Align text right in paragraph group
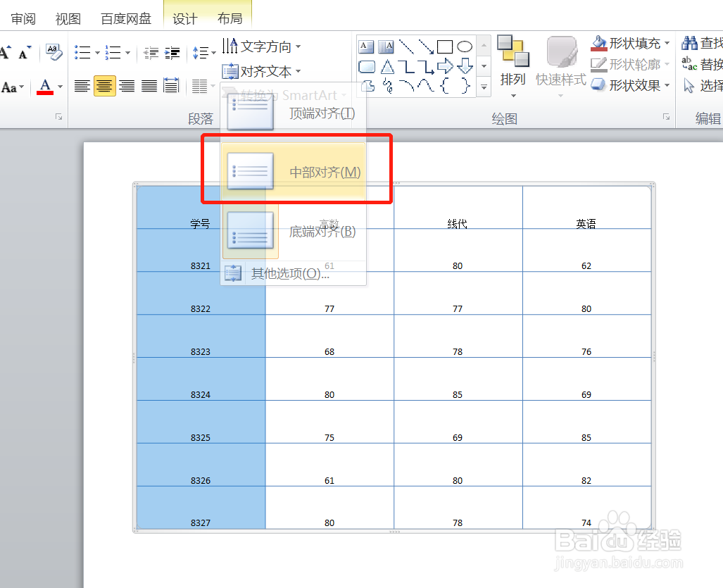The width and height of the screenshot is (723, 588). [127, 86]
